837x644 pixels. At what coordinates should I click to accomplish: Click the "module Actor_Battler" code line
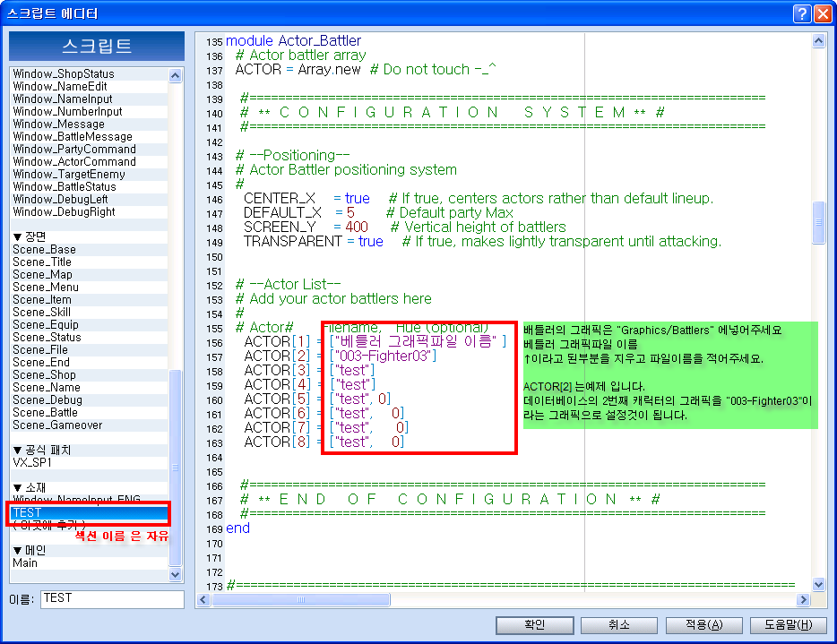tap(294, 40)
